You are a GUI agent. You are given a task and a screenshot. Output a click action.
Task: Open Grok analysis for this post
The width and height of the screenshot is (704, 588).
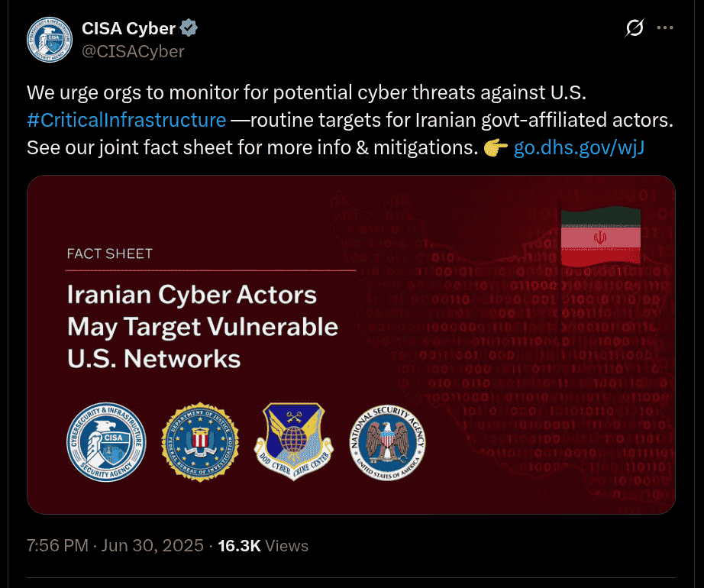(x=634, y=27)
